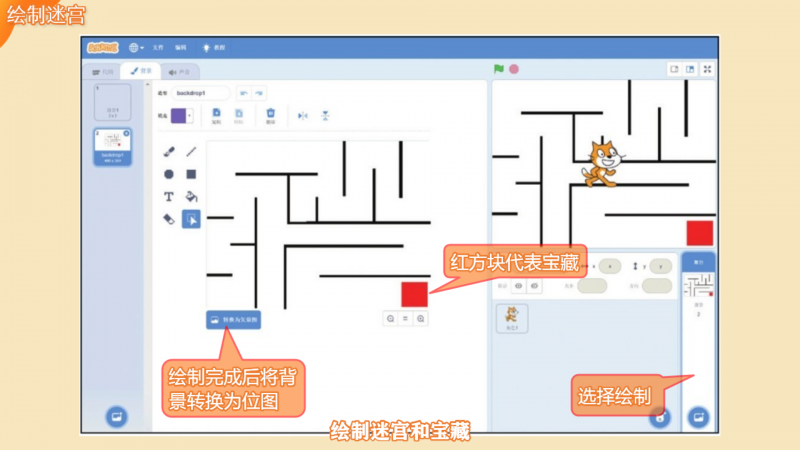Show the sprite with the open-eye toggle
This screenshot has width=800, height=450.
518,286
